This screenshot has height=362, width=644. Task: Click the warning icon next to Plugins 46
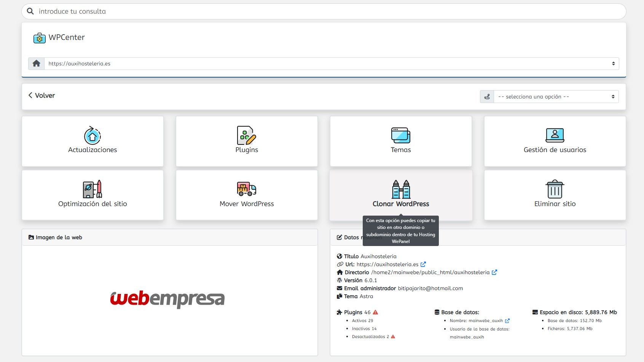pos(375,312)
